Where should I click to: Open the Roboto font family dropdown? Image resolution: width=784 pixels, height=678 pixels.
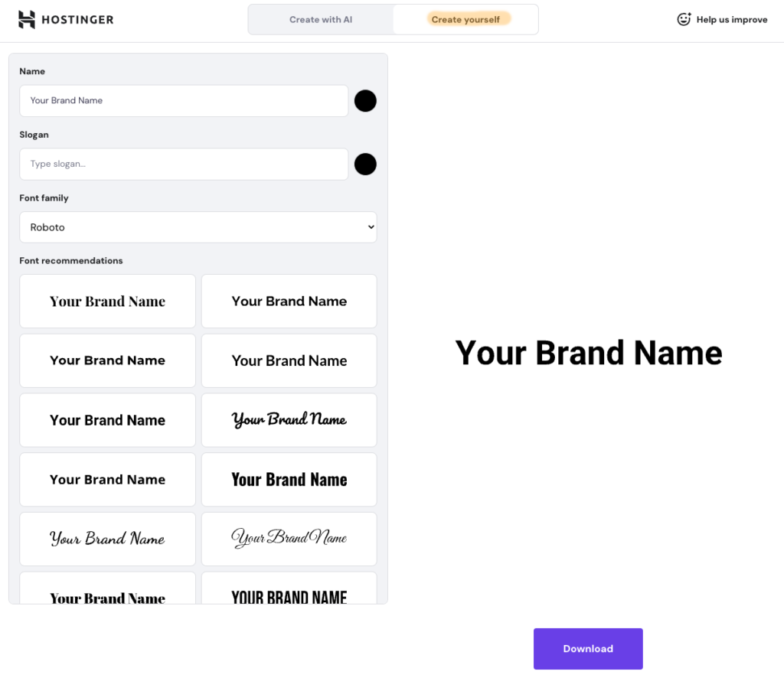(x=198, y=227)
